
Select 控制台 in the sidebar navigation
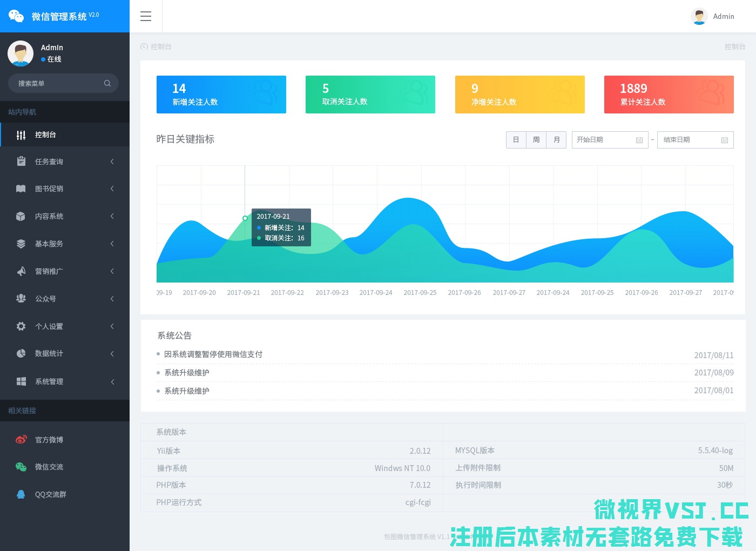[x=45, y=135]
